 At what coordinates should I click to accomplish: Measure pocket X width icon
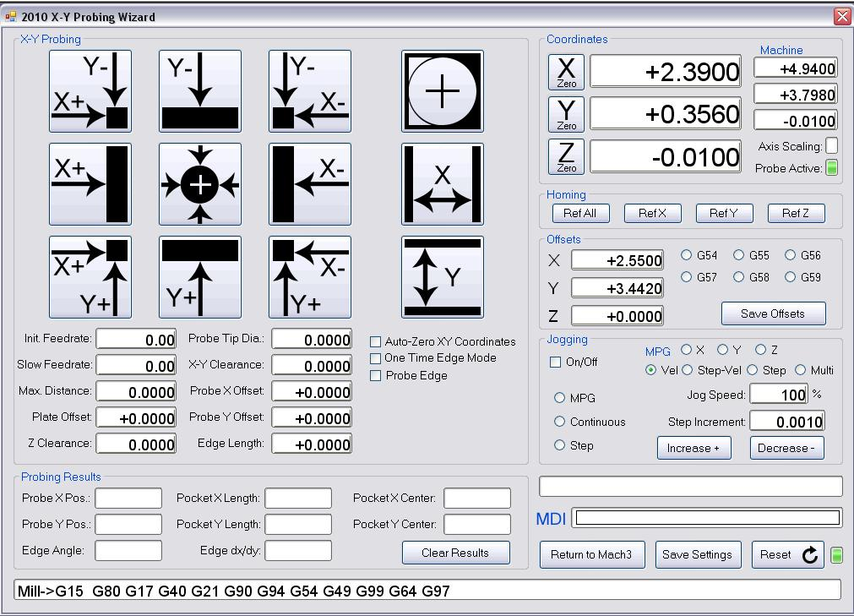point(443,184)
